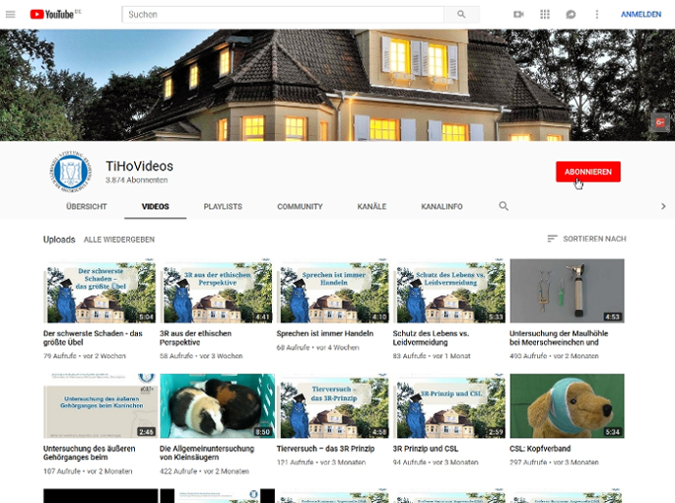Click the YouTube logo
Viewport: 675px width, 503px height.
(55, 15)
